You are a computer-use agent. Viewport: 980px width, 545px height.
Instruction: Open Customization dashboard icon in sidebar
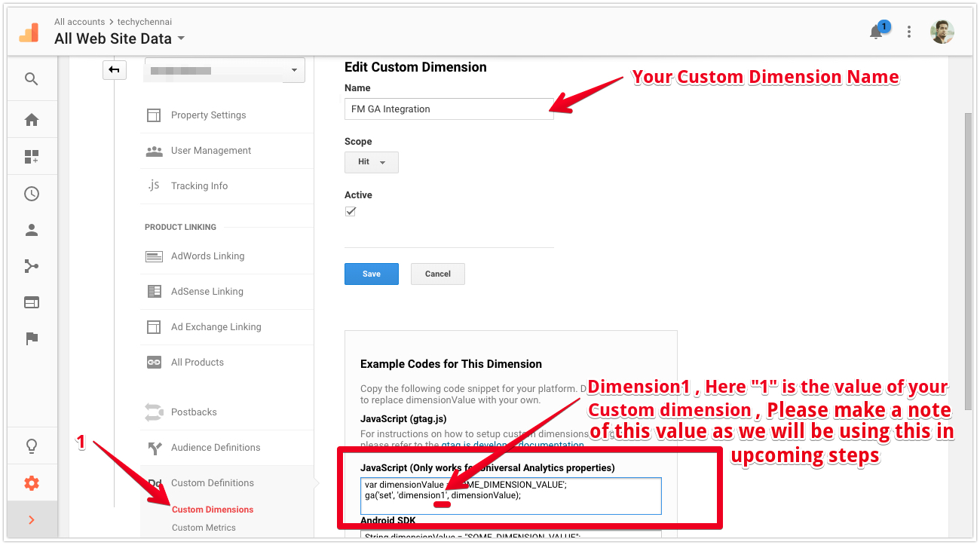[32, 157]
